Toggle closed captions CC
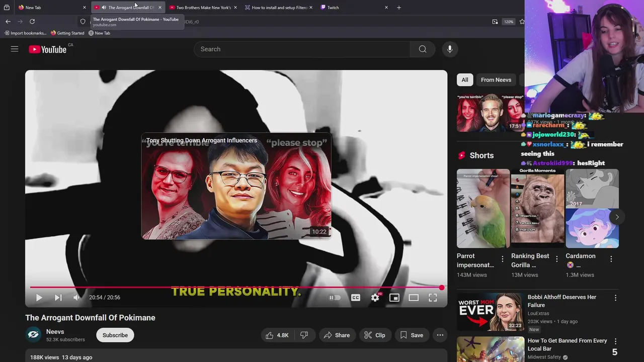 pos(356,298)
